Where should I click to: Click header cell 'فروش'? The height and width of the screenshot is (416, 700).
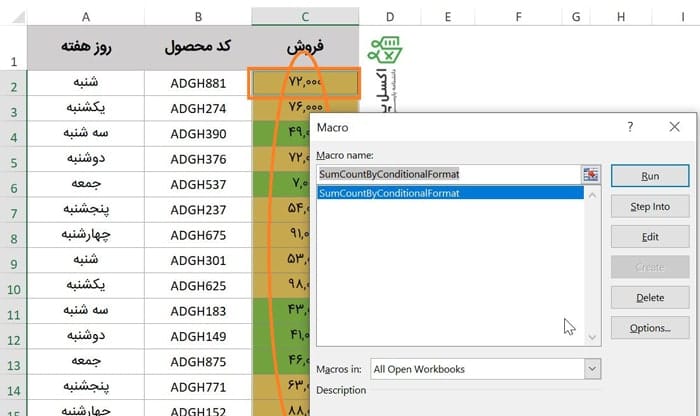[305, 48]
